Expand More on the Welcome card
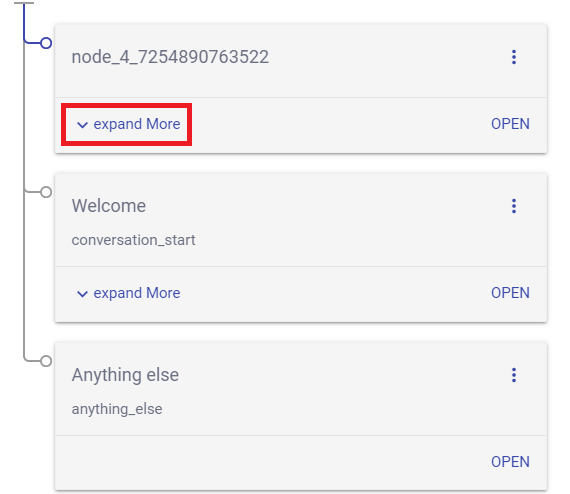The image size is (570, 494). pos(128,293)
